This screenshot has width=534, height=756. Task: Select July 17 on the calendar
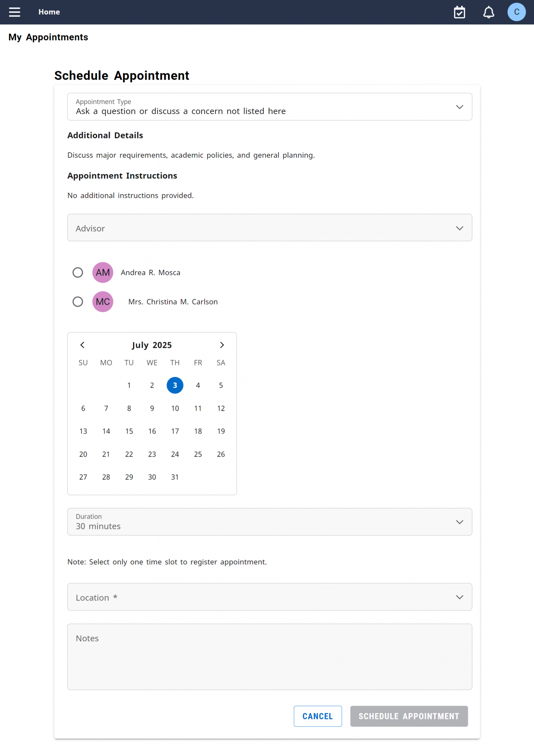tap(175, 431)
